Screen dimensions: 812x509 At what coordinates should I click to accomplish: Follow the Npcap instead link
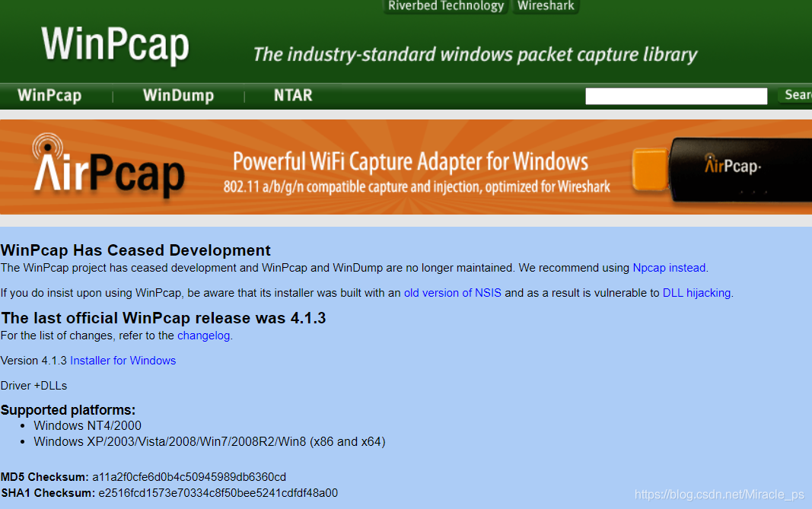tap(669, 268)
